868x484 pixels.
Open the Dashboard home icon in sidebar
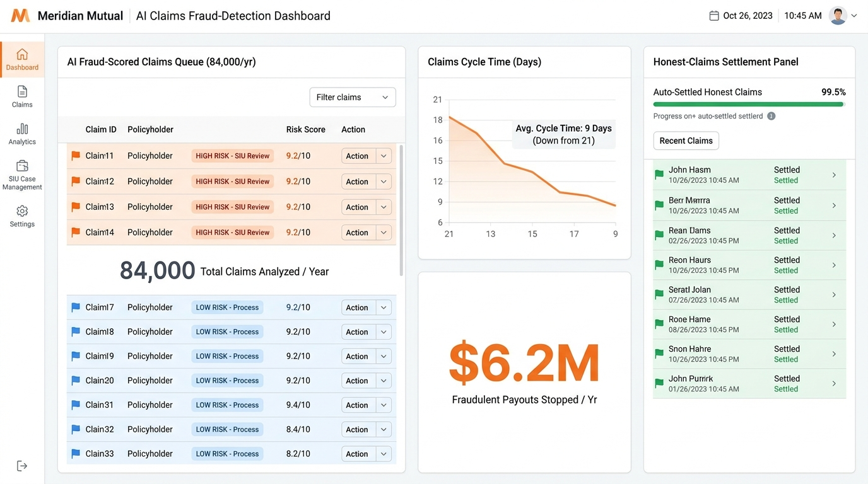point(22,54)
